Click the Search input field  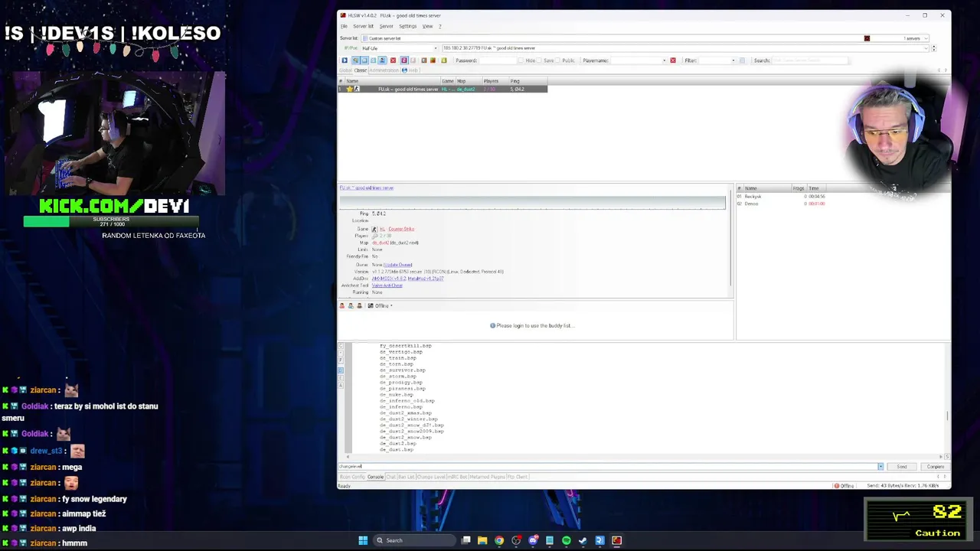[810, 60]
